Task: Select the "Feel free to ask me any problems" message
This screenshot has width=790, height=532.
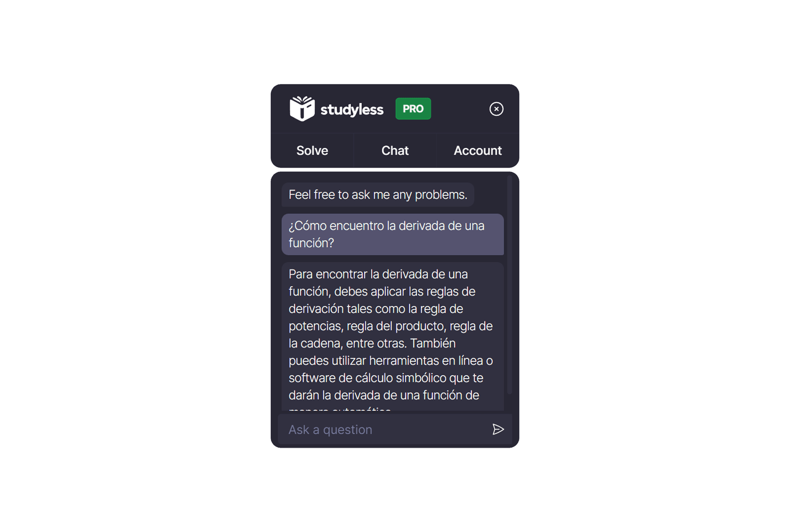Action: pos(378,195)
